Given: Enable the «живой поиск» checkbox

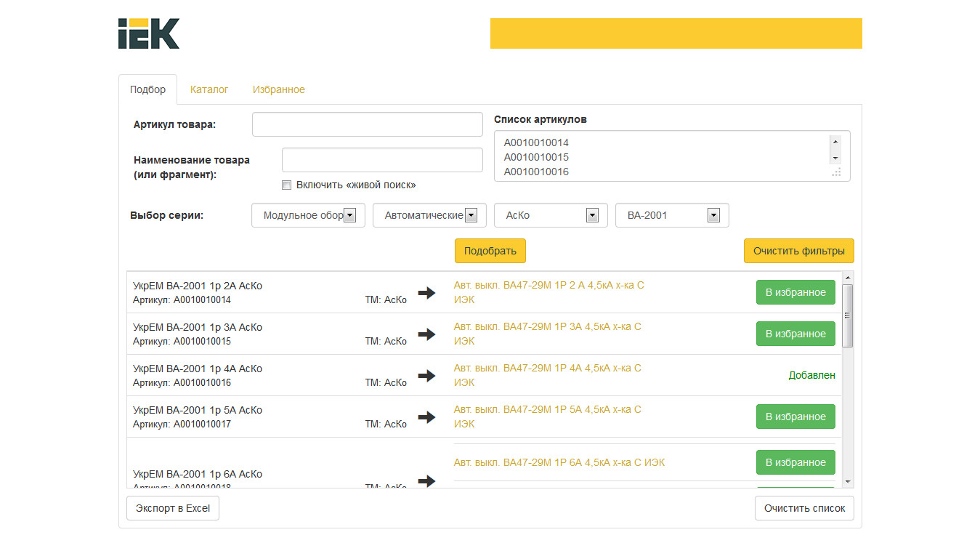Looking at the screenshot, I should 286,185.
